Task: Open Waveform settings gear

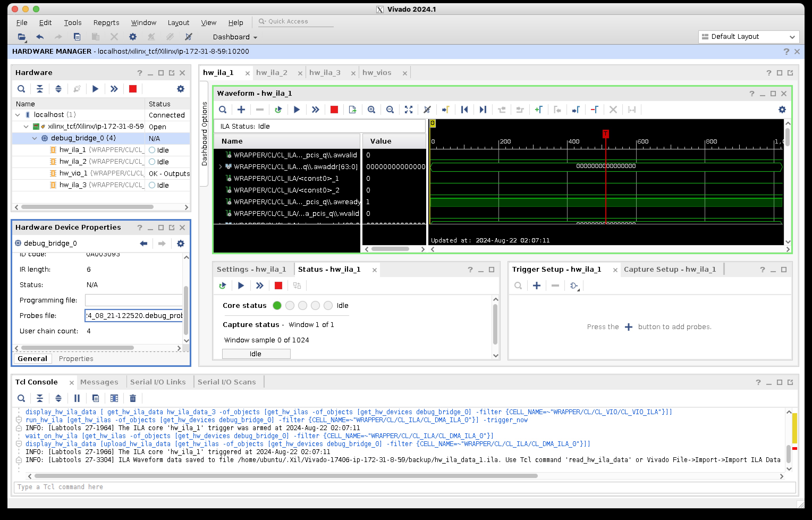Action: coord(782,110)
